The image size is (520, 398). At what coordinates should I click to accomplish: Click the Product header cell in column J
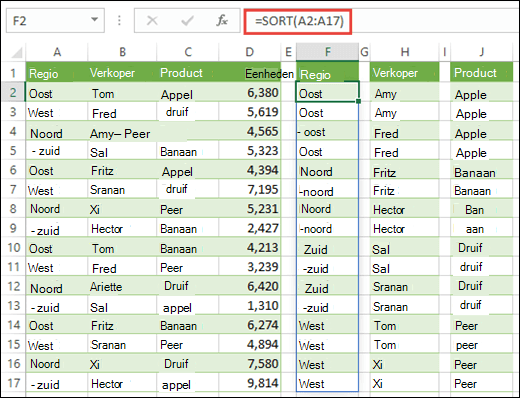pos(481,73)
